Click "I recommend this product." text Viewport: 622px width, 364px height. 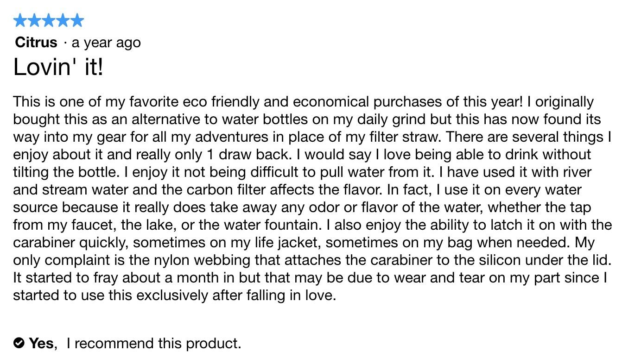[x=154, y=343]
